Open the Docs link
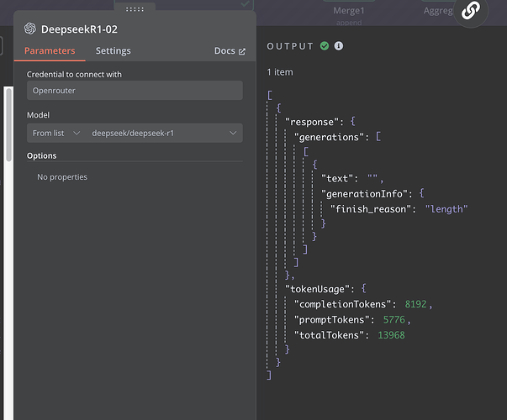The image size is (507, 420). pos(230,50)
